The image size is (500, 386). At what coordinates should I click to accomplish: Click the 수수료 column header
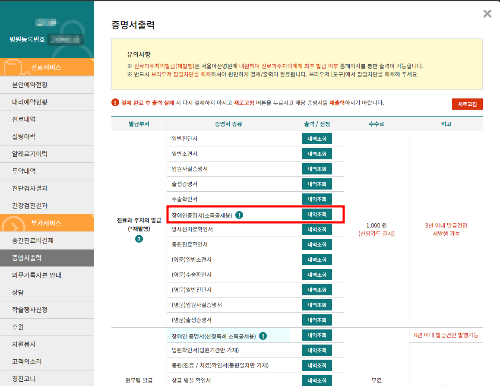[376, 124]
